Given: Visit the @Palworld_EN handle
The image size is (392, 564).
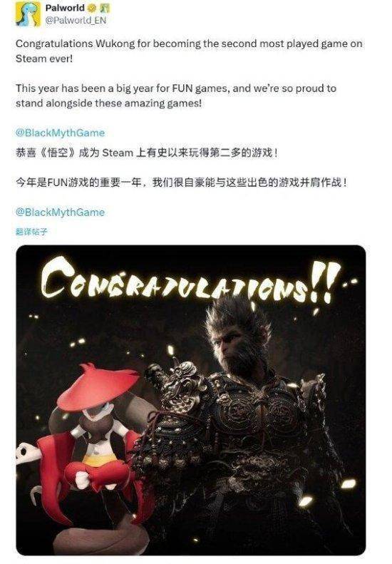Looking at the screenshot, I should click(x=76, y=20).
